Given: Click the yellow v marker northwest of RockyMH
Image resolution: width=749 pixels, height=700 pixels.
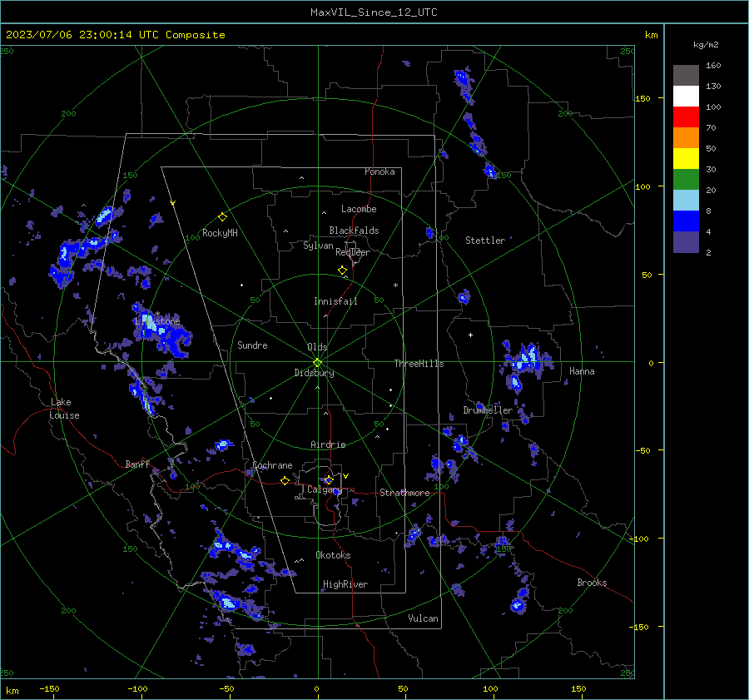Looking at the screenshot, I should point(173,203).
